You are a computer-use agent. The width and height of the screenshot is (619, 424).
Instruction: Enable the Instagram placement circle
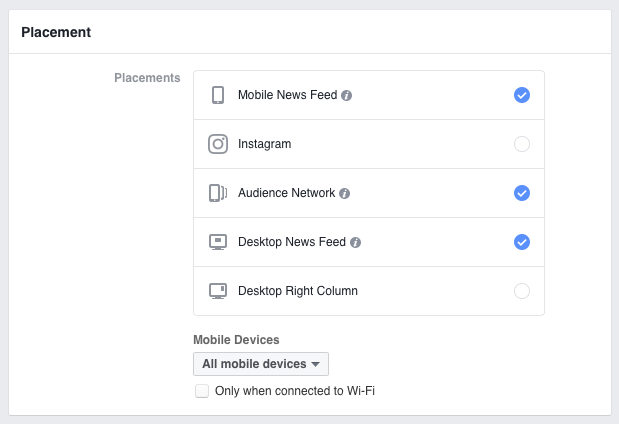pyautogui.click(x=522, y=144)
